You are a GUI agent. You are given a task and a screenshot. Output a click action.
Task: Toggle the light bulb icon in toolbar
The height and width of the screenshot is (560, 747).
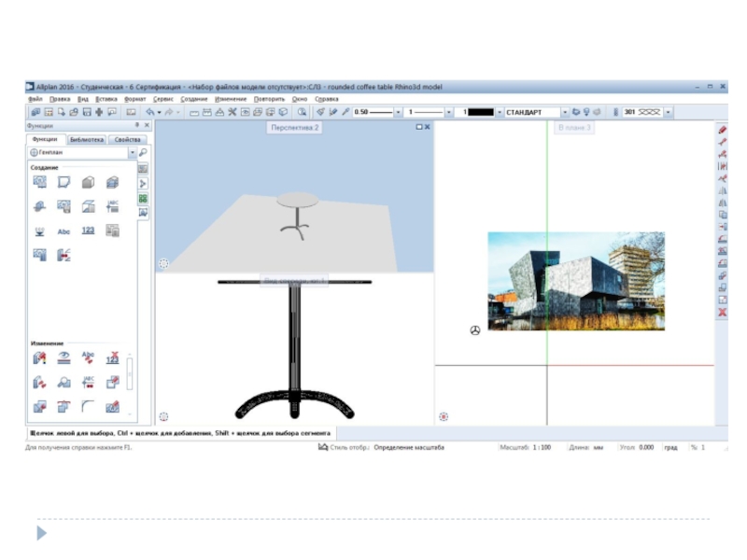point(586,112)
